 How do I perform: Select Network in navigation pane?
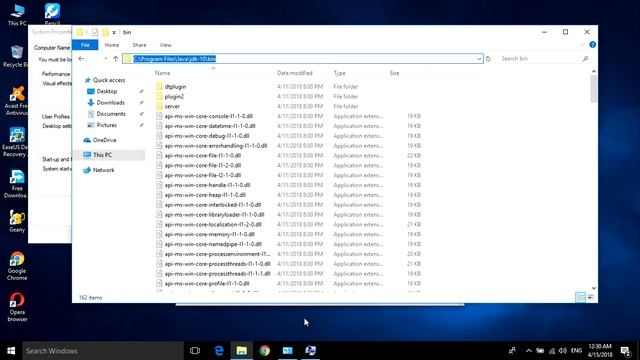(103, 170)
